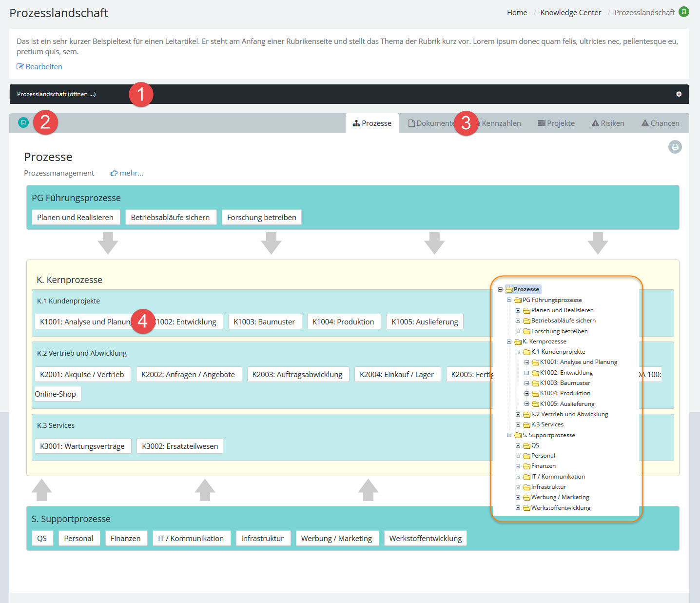Collapse the K.1 Kundenprojekte tree node
Image resolution: width=700 pixels, height=603 pixels.
pyautogui.click(x=518, y=352)
